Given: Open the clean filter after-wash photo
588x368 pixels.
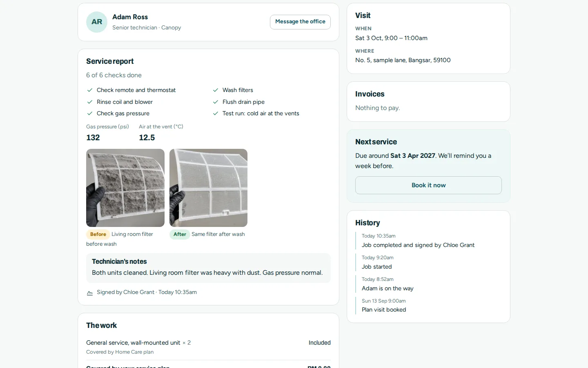Looking at the screenshot, I should (x=208, y=188).
